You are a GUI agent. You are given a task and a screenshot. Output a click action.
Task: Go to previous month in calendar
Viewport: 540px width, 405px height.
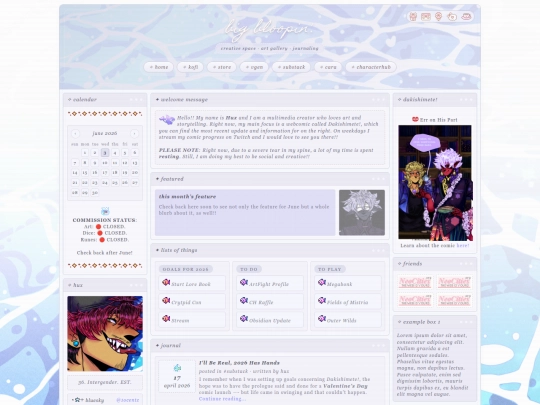(75, 133)
